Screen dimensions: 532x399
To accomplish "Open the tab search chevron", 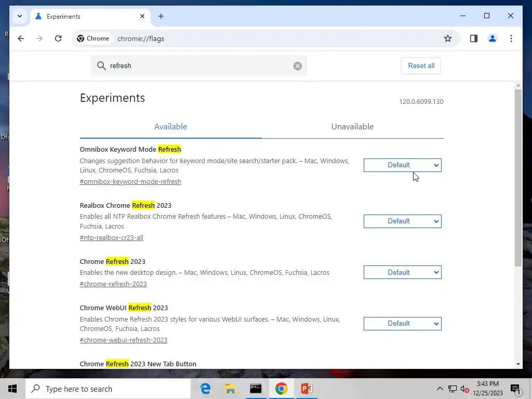I will pos(20,16).
